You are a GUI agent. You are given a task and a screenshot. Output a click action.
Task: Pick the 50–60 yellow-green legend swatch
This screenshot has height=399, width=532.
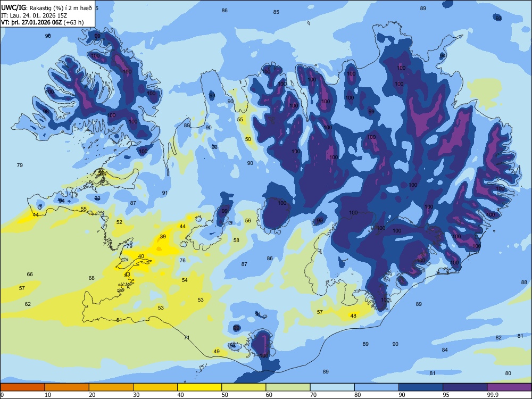(x=244, y=387)
